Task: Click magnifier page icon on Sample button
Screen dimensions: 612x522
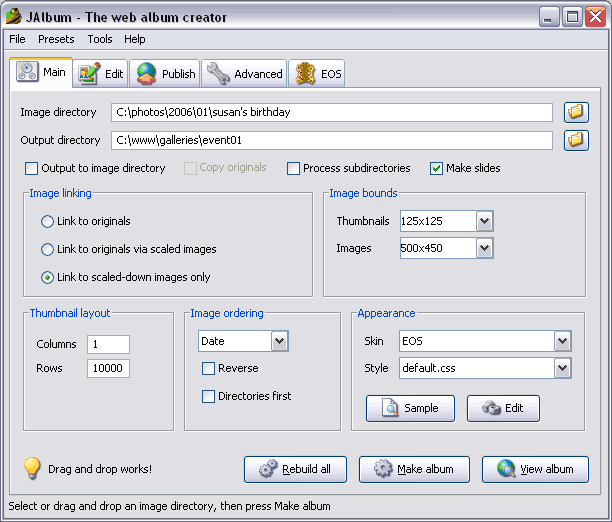Action: click(x=390, y=408)
